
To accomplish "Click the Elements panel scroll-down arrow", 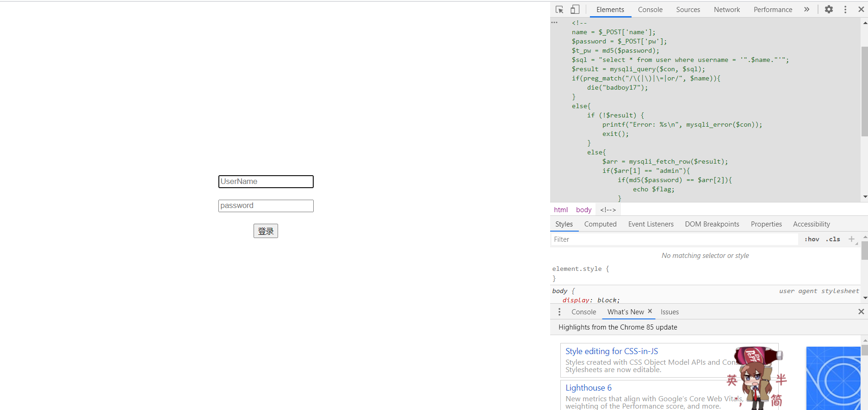I will (x=865, y=197).
